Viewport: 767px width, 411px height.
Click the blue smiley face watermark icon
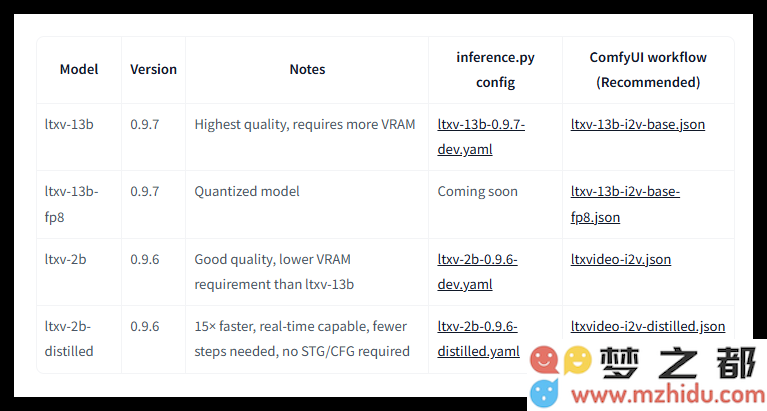[x=544, y=393]
